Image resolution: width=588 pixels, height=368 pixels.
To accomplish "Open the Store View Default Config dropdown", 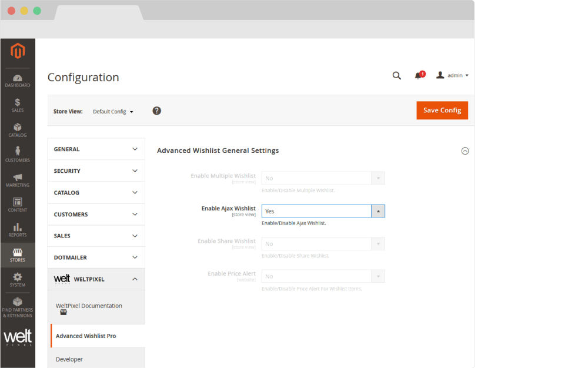I will 113,112.
